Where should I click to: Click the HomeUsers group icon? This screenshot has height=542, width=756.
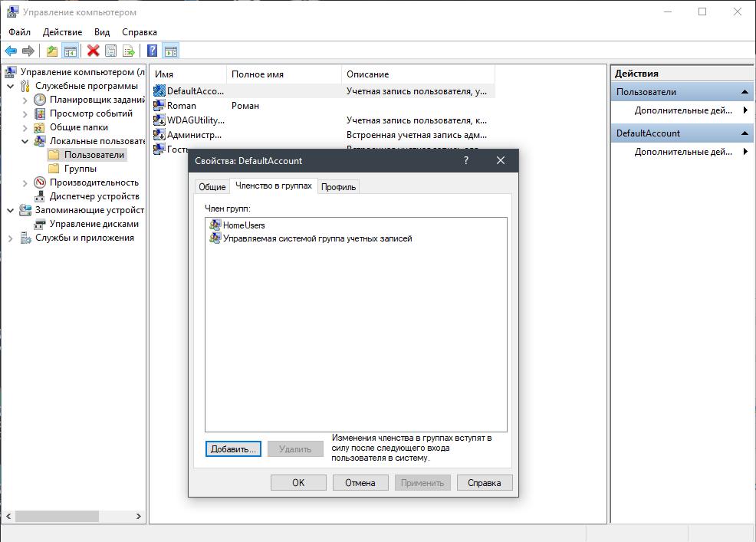(x=215, y=225)
